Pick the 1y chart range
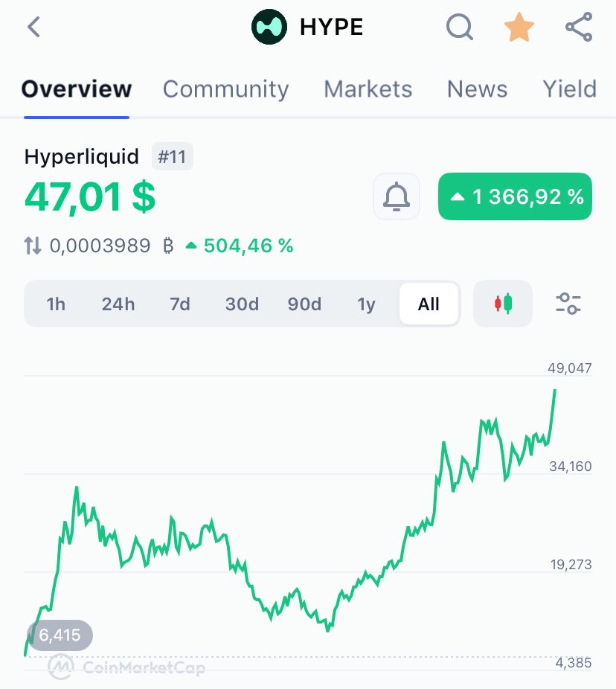 click(x=367, y=304)
